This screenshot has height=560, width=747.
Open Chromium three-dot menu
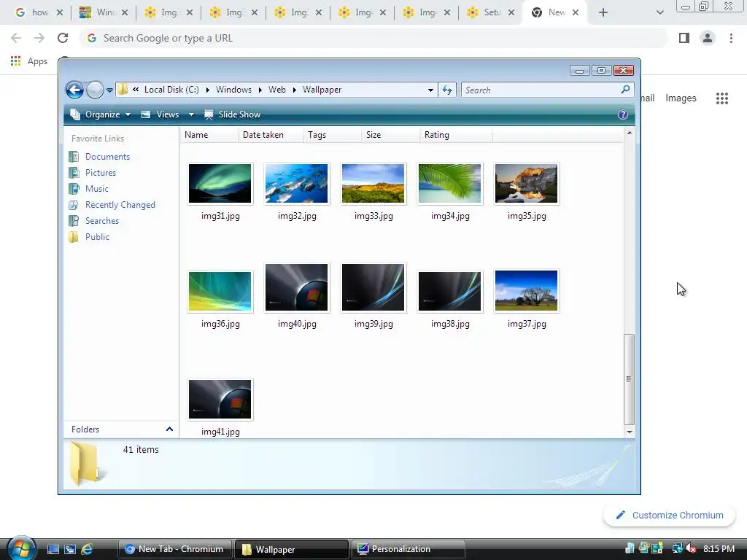point(731,38)
